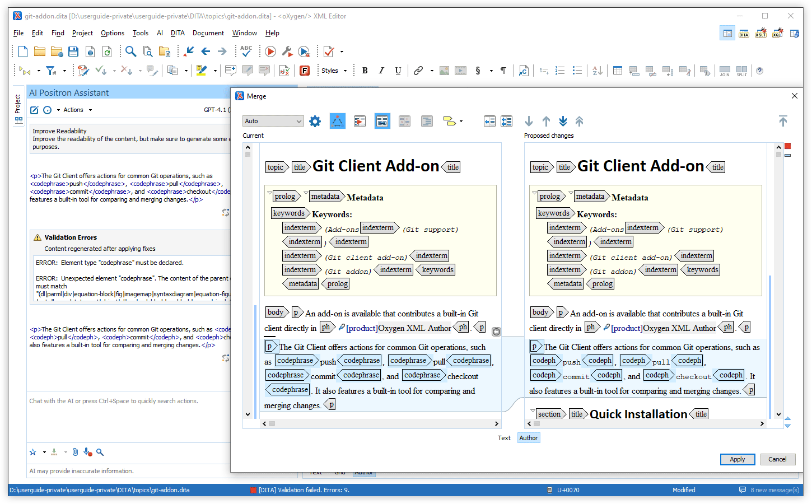Collapse the prolog element in Current pane
The height and width of the screenshot is (504, 812).
click(269, 194)
